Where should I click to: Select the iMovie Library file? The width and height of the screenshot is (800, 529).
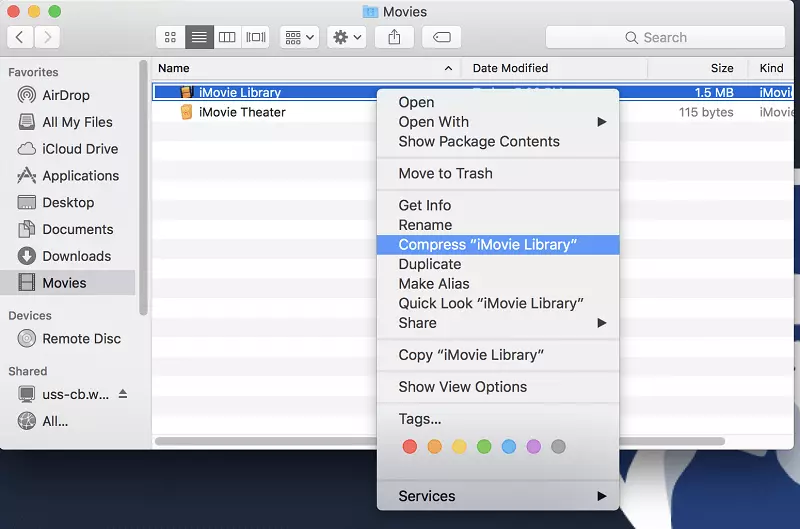(240, 92)
